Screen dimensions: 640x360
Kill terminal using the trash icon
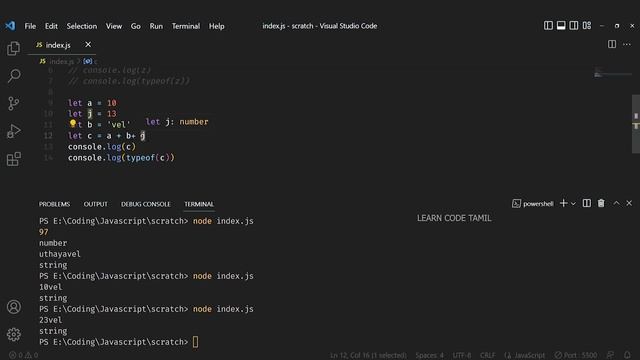[x=601, y=203]
